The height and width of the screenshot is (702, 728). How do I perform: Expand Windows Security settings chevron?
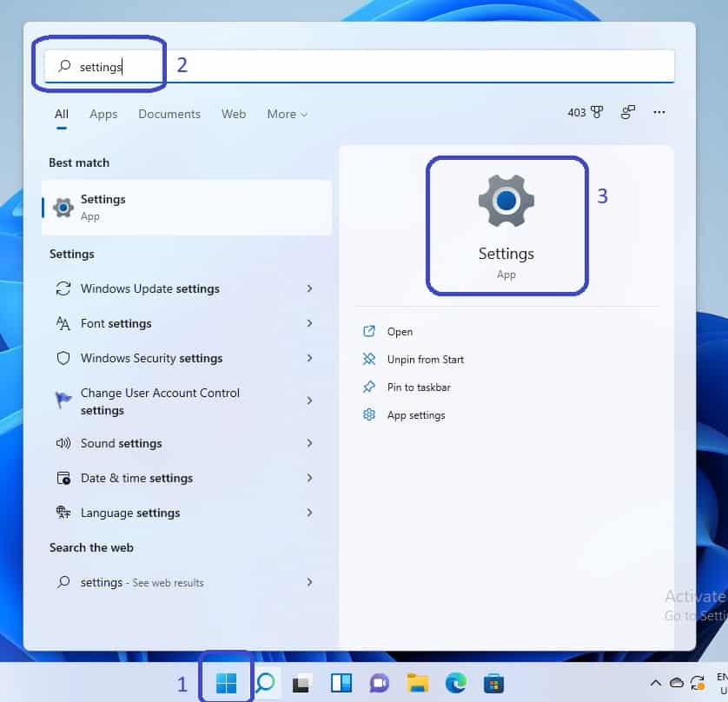[x=309, y=358]
